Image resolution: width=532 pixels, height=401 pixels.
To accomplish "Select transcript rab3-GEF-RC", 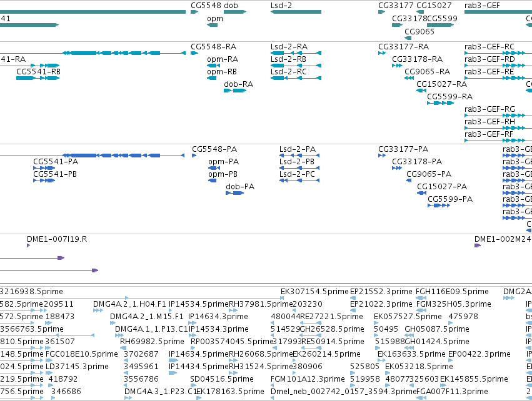I will click(489, 47).
